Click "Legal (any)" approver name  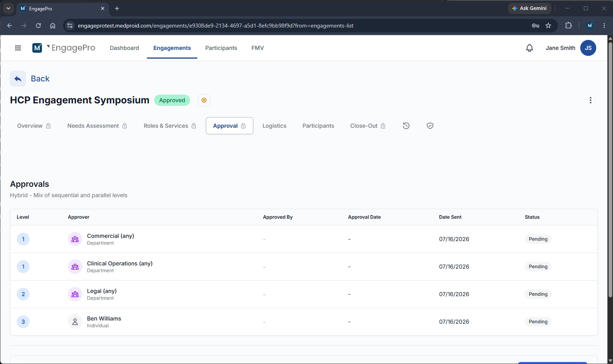pyautogui.click(x=102, y=291)
